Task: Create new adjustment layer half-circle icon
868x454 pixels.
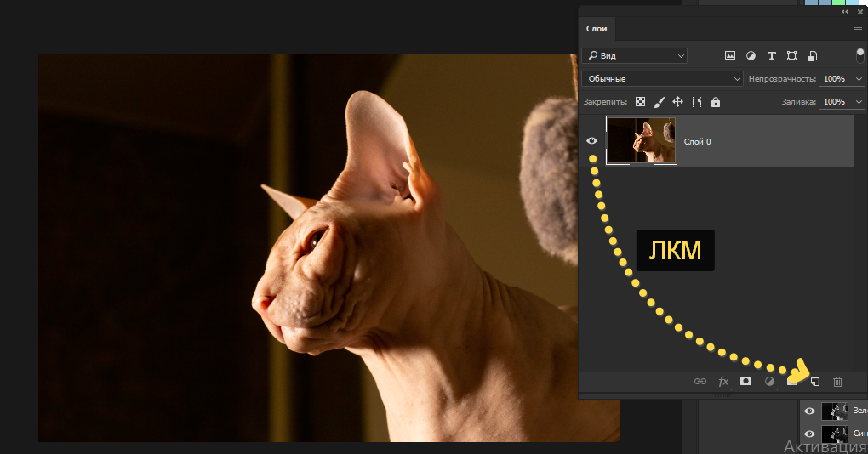Action: (x=769, y=382)
